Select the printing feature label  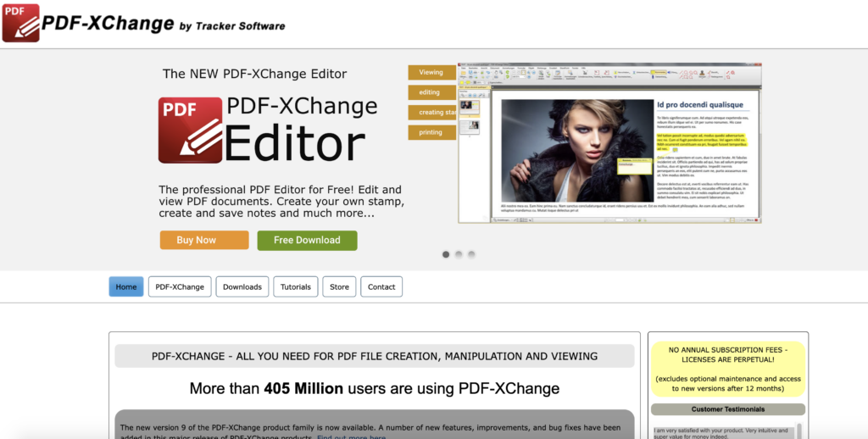(x=432, y=132)
